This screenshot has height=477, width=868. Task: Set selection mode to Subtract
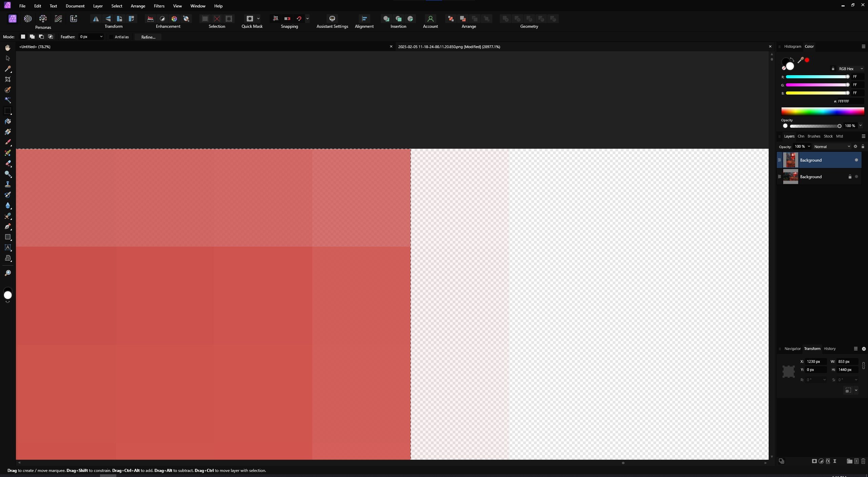point(41,37)
